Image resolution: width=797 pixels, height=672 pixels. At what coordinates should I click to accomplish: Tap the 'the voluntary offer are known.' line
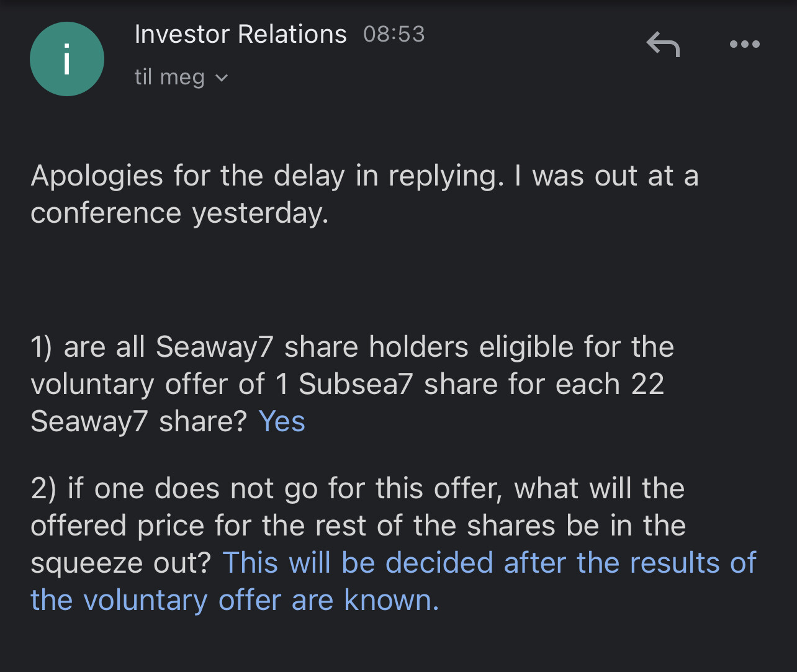point(235,600)
